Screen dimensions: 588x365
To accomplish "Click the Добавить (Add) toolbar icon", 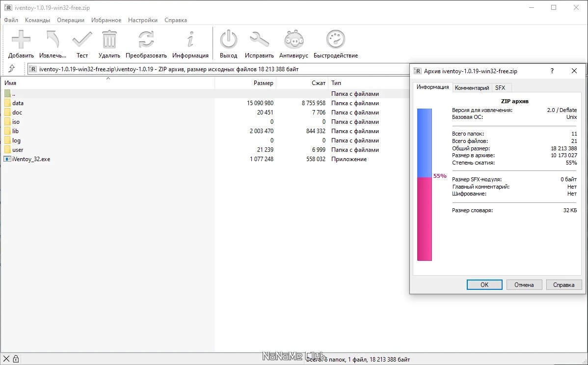I will [x=21, y=39].
